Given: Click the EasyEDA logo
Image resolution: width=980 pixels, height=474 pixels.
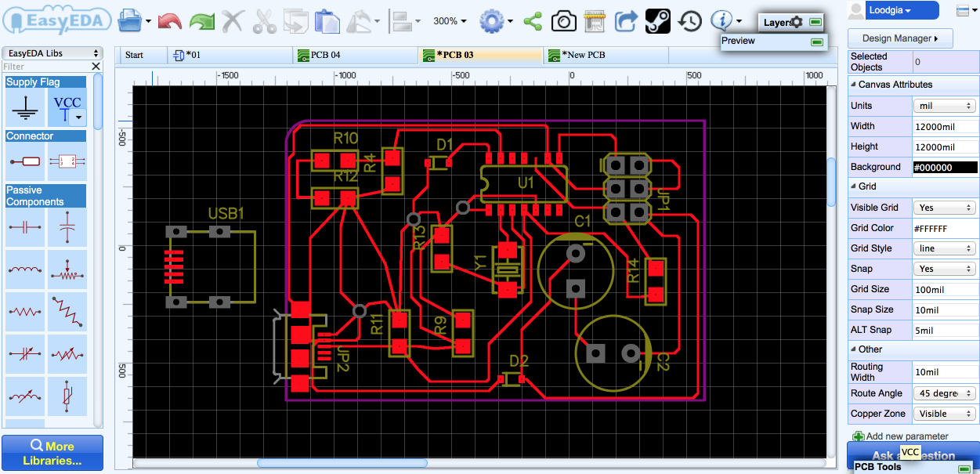Looking at the screenshot, I should point(56,21).
